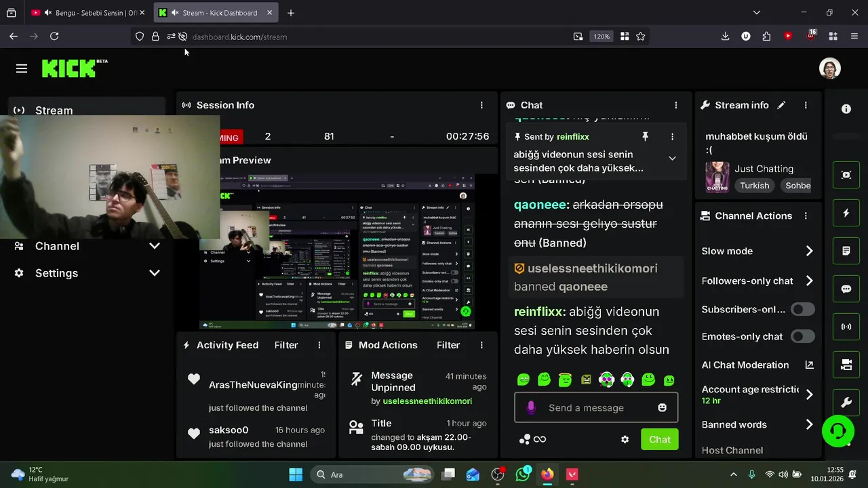This screenshot has width=868, height=488.
Task: Expand the Channel sidebar section
Action: click(155, 246)
